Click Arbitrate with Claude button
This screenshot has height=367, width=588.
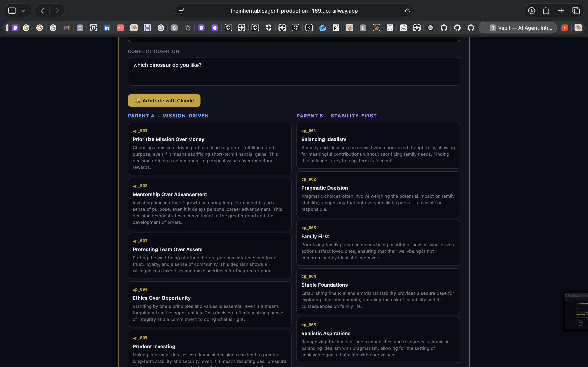pos(164,101)
